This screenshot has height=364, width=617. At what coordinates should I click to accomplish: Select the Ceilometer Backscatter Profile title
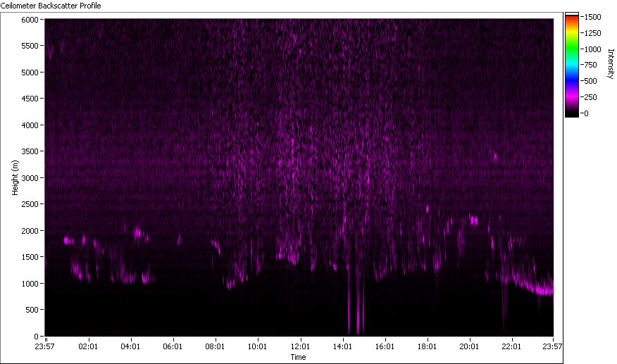(x=51, y=6)
